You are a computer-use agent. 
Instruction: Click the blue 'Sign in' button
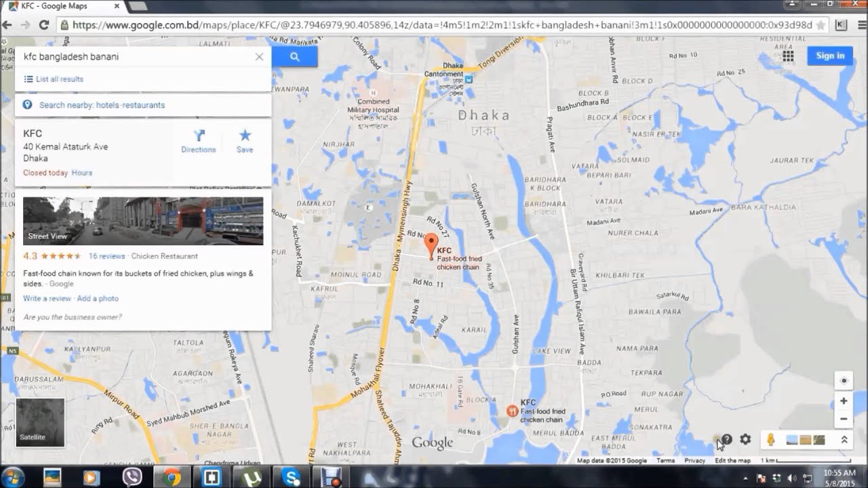830,56
